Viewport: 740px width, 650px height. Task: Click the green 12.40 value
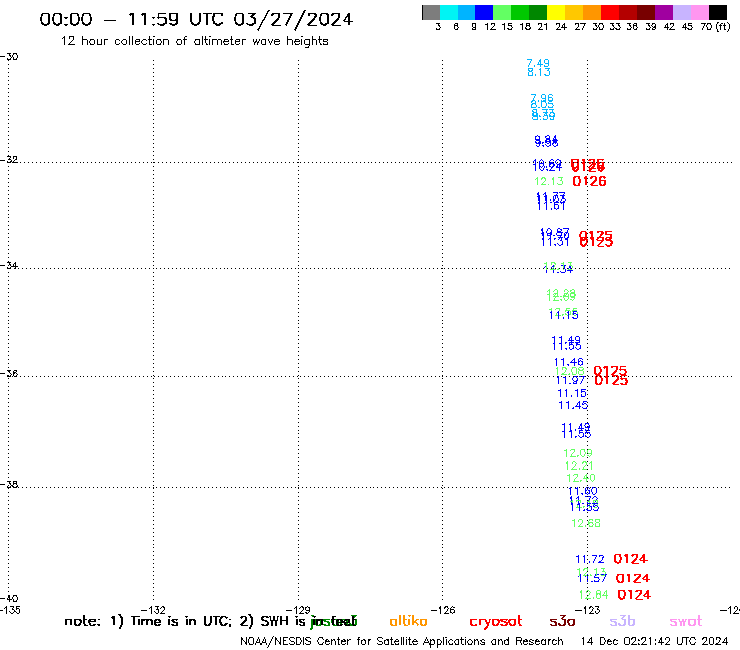point(581,478)
